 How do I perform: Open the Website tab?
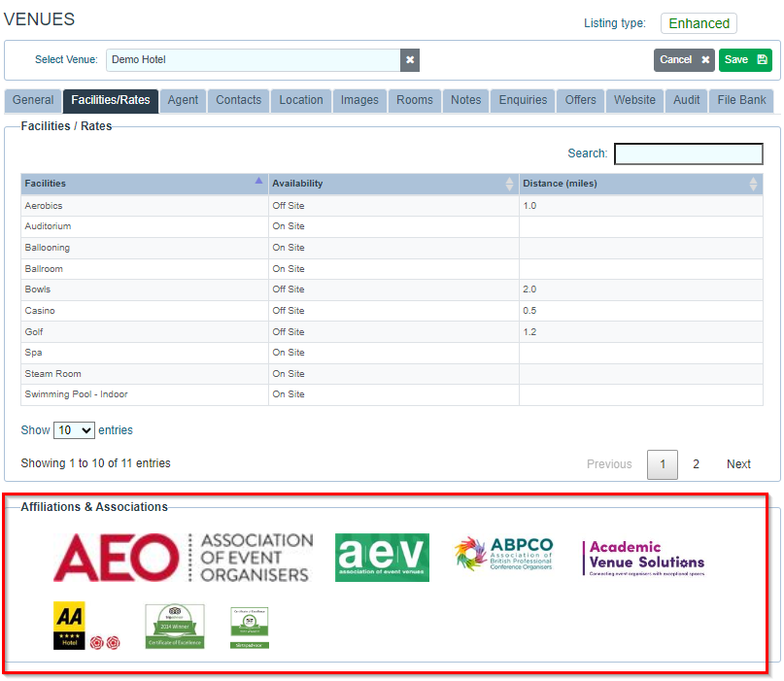pyautogui.click(x=634, y=100)
